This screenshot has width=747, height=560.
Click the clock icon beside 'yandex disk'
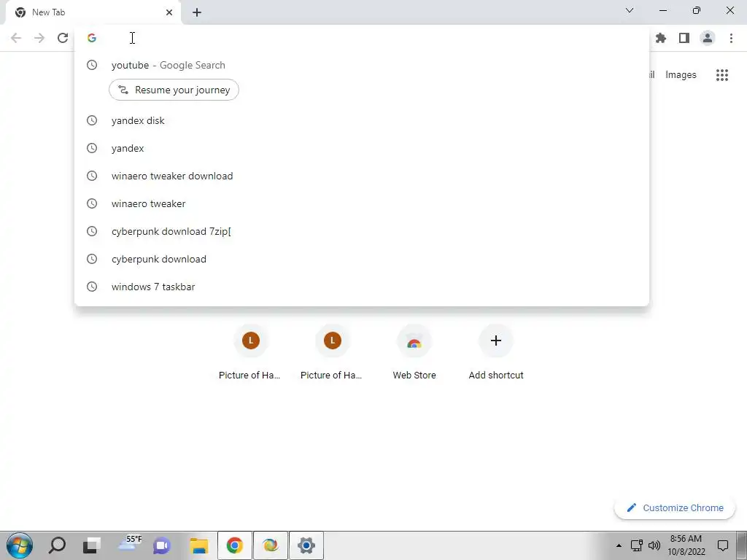point(92,120)
